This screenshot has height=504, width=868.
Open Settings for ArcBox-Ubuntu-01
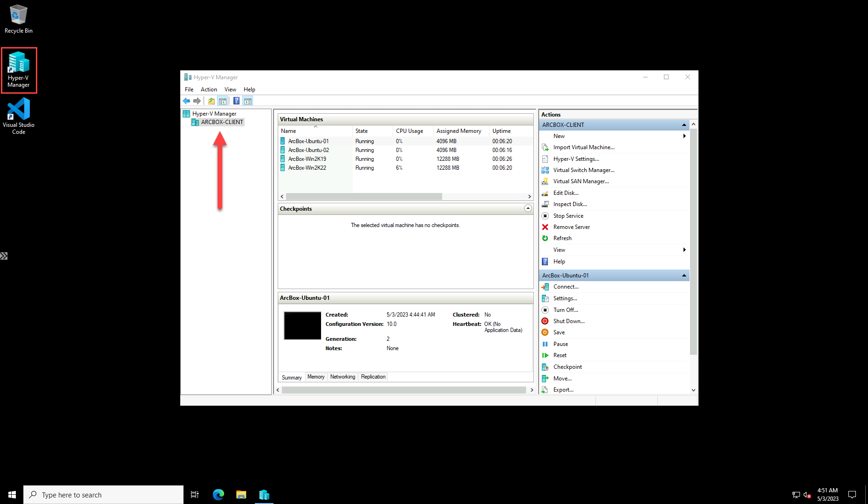[565, 298]
